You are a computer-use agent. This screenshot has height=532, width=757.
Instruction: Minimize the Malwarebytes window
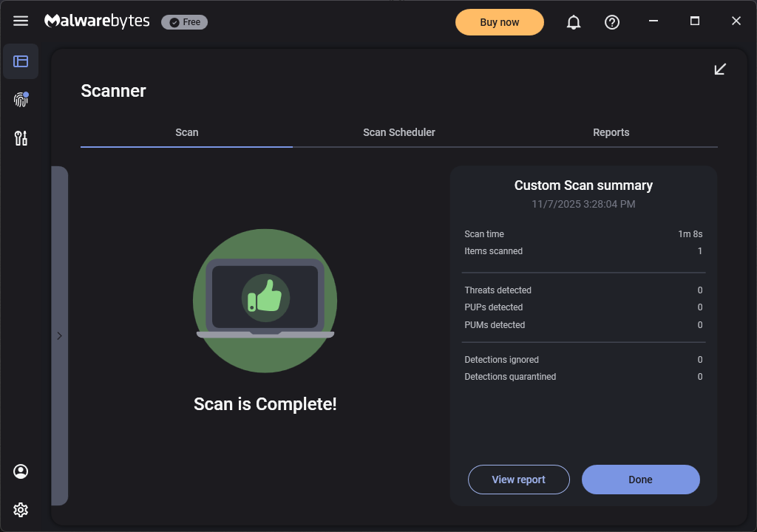click(654, 21)
